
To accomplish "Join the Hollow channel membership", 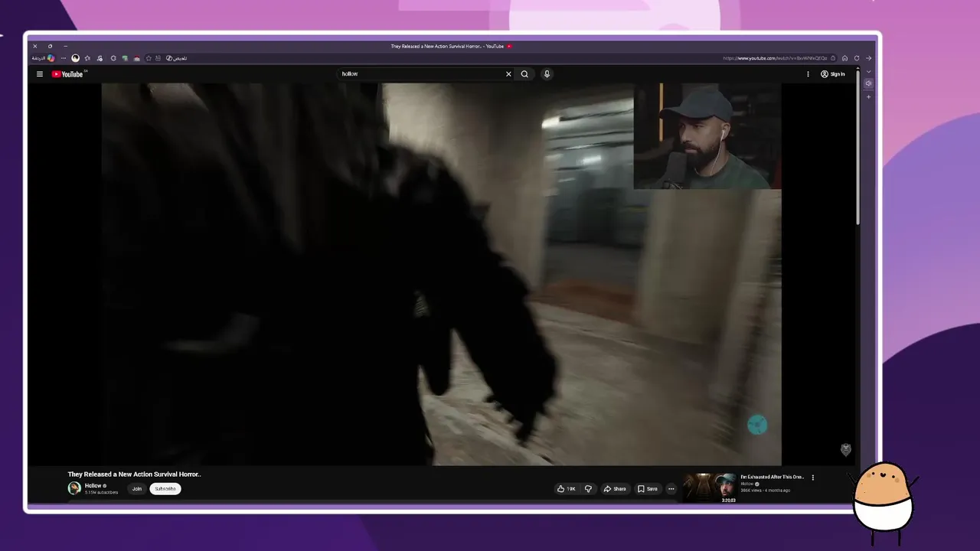I will (x=137, y=489).
